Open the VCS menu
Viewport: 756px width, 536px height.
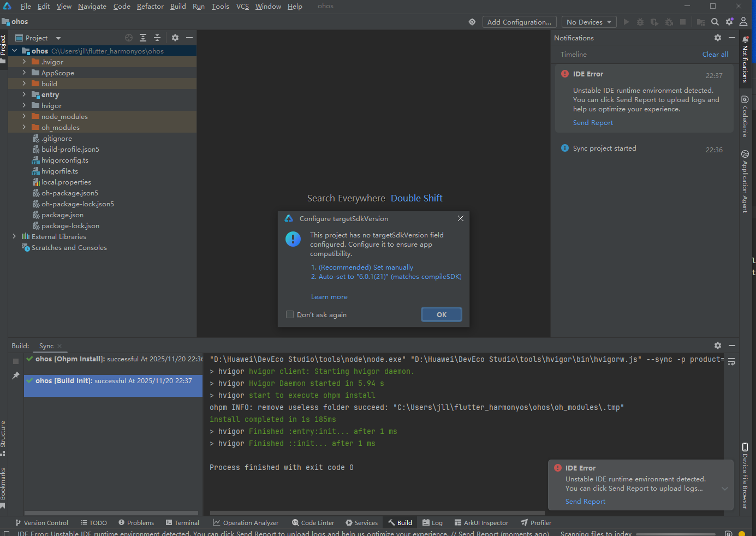click(x=242, y=7)
